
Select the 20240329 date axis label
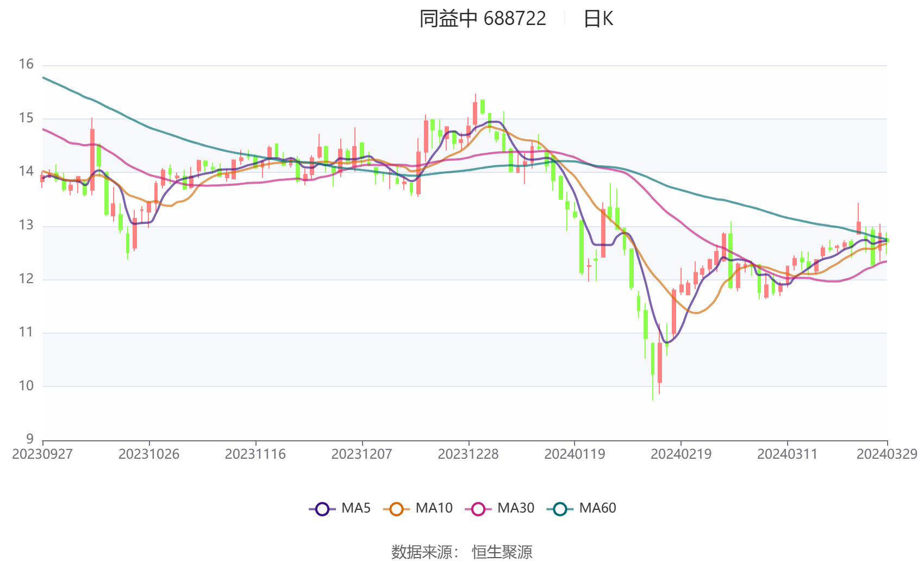887,454
